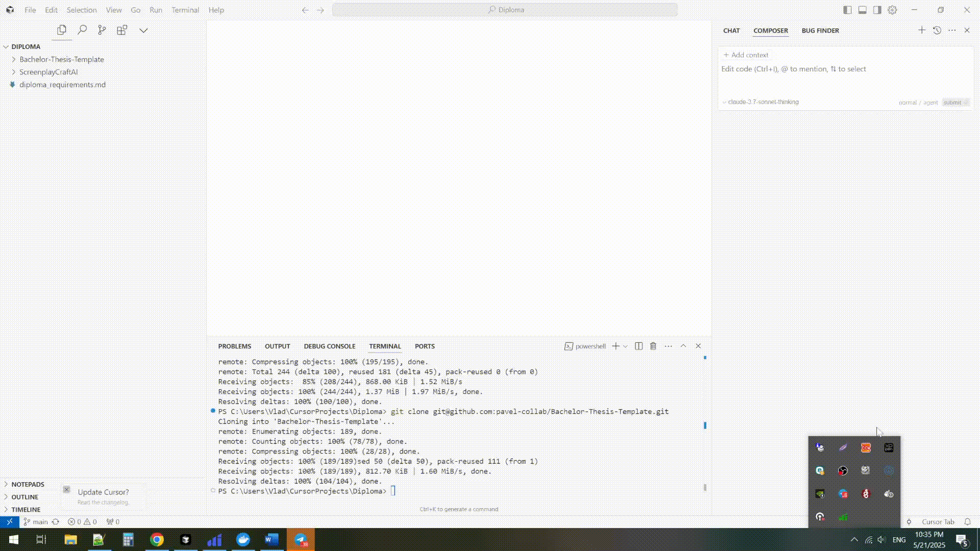The image size is (980, 551).
Task: Click the Extensions icon in the top toolbar
Action: point(122,30)
